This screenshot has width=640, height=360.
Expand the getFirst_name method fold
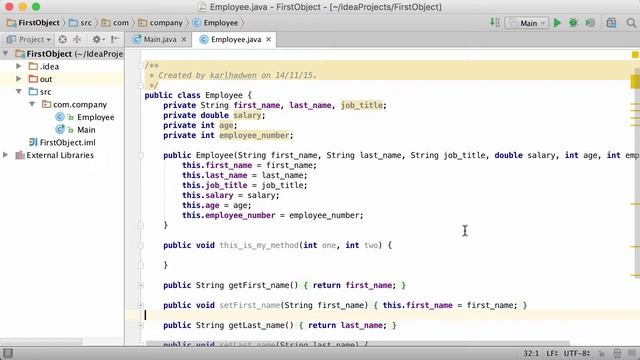coord(140,285)
